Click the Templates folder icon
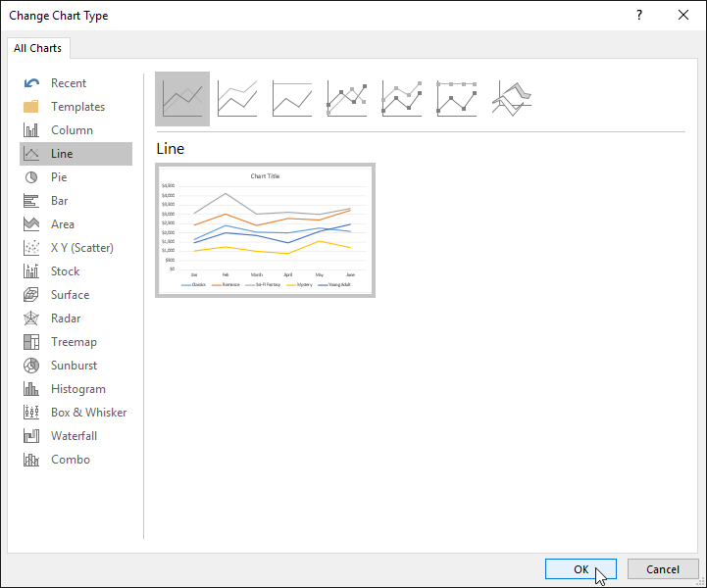The height and width of the screenshot is (588, 707). [31, 107]
